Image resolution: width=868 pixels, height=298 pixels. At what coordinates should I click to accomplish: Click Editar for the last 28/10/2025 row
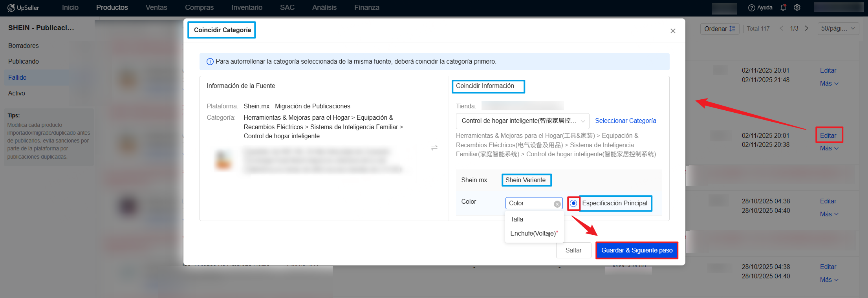click(828, 267)
